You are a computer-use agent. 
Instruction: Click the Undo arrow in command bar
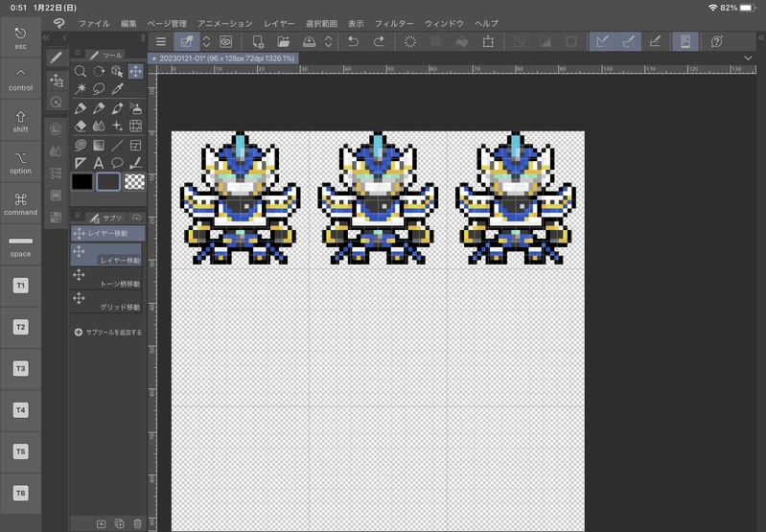(353, 42)
